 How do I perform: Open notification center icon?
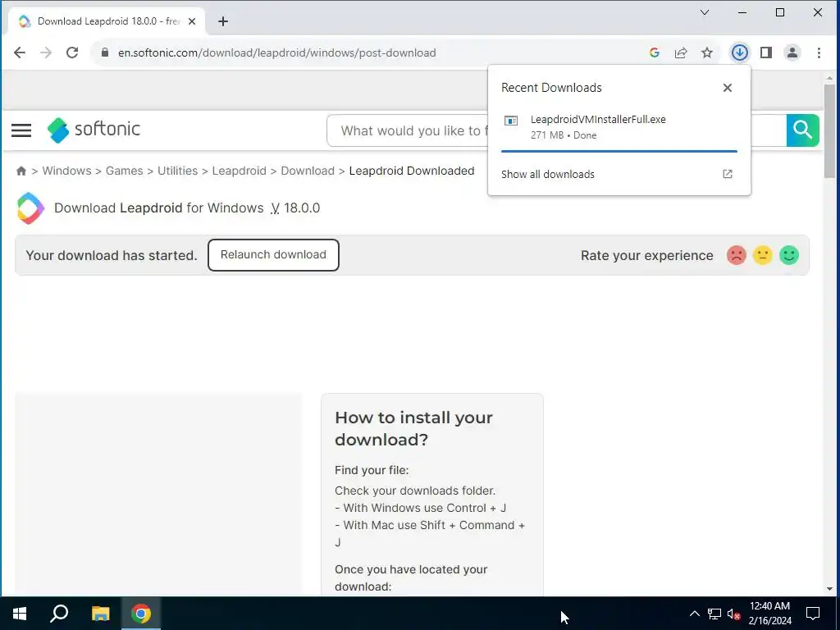point(813,614)
